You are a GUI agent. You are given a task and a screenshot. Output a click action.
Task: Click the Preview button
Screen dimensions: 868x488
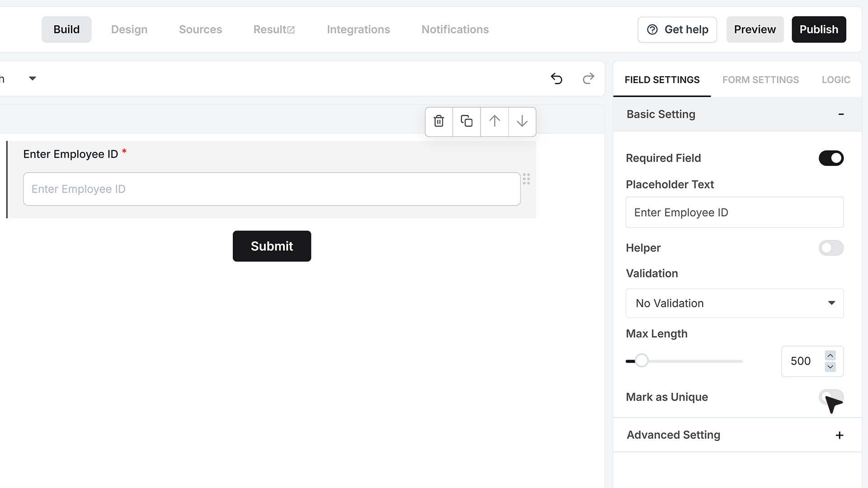tap(755, 30)
